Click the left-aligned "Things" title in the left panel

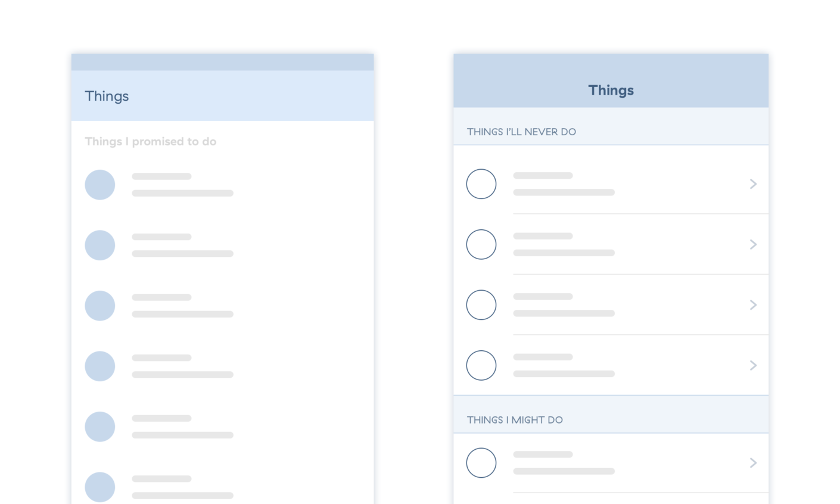107,96
